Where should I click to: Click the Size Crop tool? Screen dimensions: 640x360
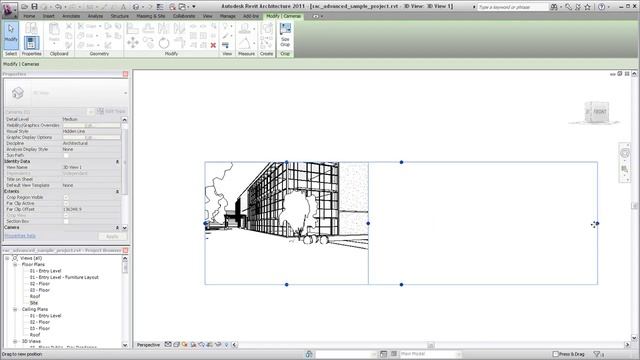[x=285, y=35]
